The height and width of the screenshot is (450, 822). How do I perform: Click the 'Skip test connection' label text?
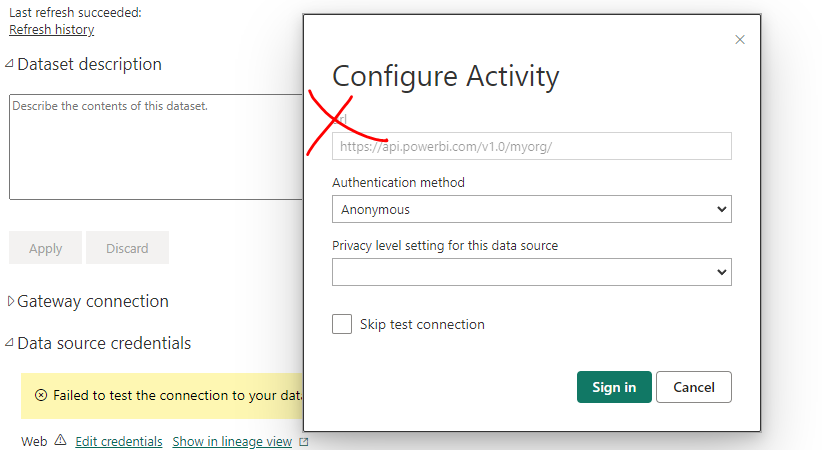[x=422, y=324]
